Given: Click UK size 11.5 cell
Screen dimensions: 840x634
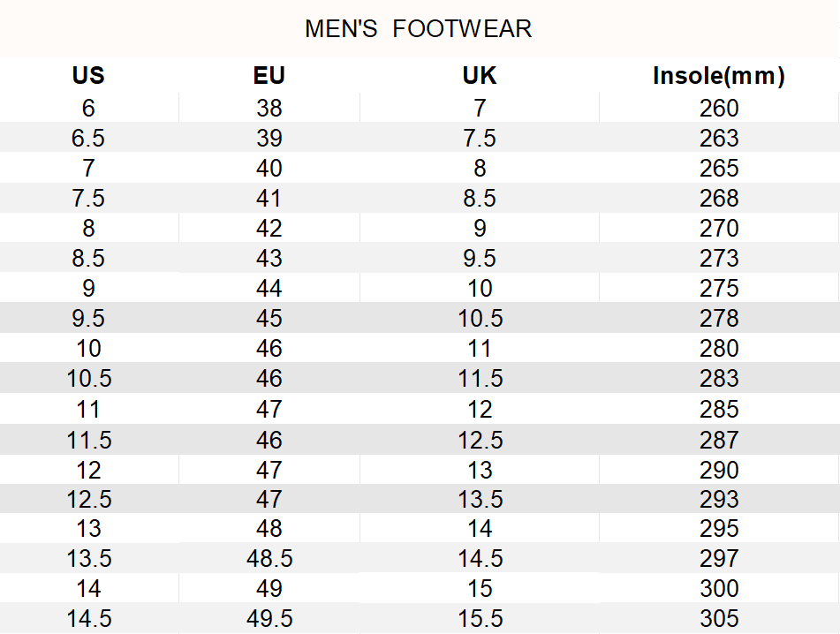Looking at the screenshot, I should tap(480, 379).
